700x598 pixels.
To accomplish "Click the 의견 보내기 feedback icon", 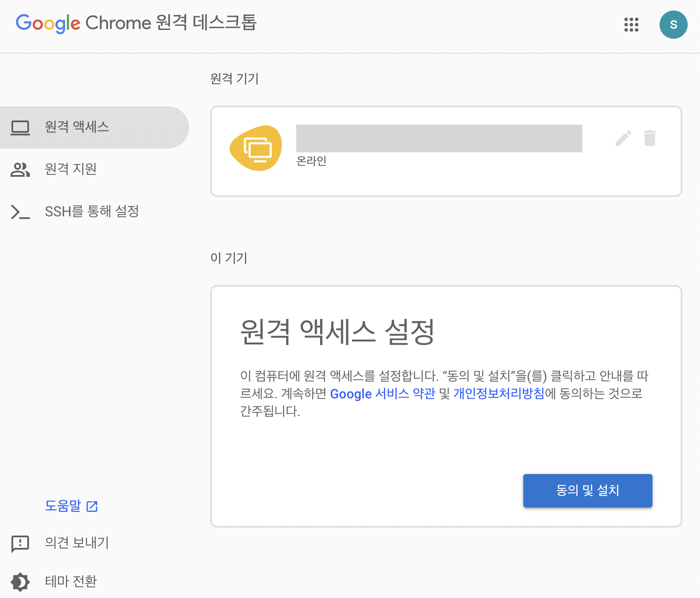I will pyautogui.click(x=20, y=544).
